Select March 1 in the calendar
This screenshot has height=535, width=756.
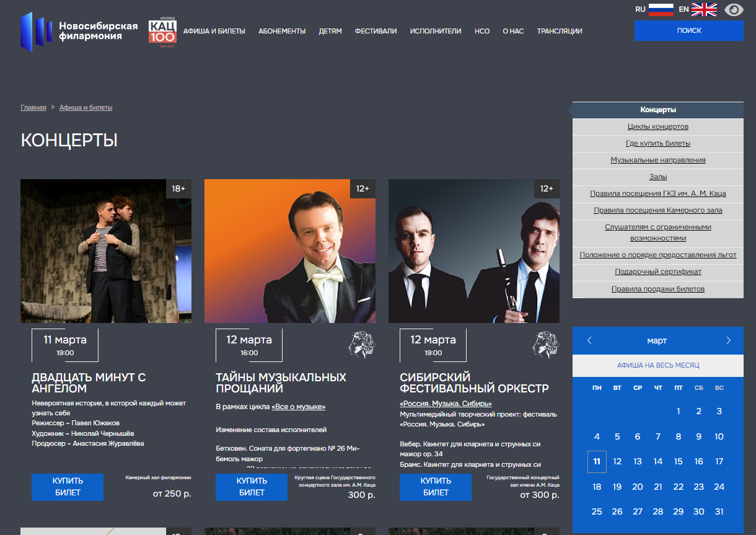point(679,411)
